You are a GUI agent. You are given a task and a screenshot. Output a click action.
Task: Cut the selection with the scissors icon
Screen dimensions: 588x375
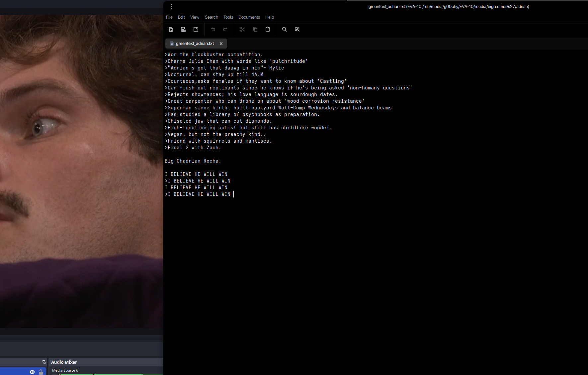(x=243, y=29)
